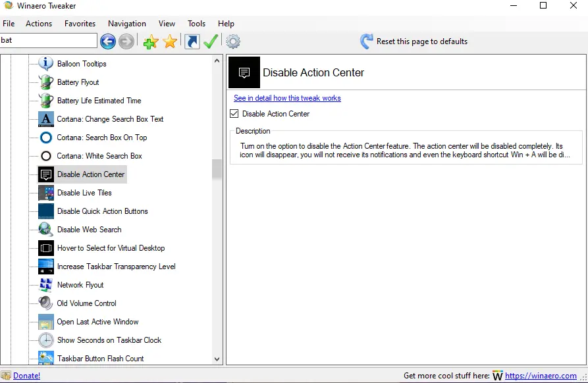Select Balloon Tooltips in the tree
The image size is (588, 383).
tap(82, 64)
